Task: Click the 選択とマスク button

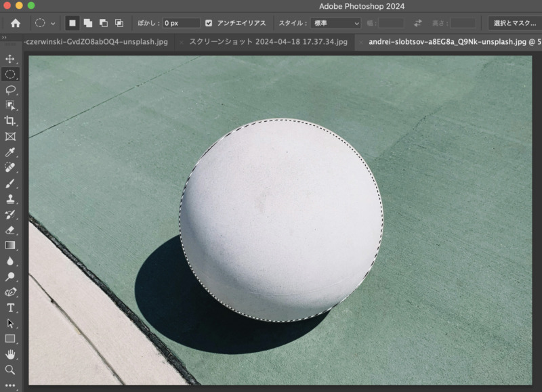Action: pyautogui.click(x=514, y=23)
